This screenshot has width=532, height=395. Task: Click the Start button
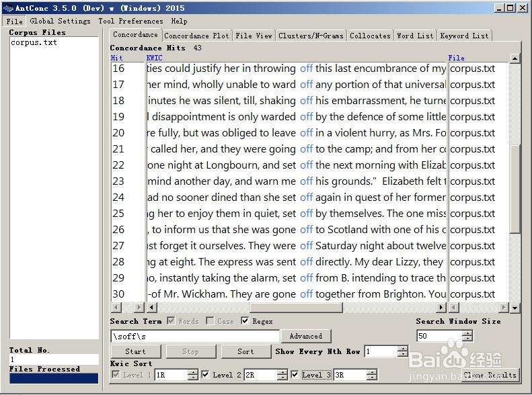135,351
